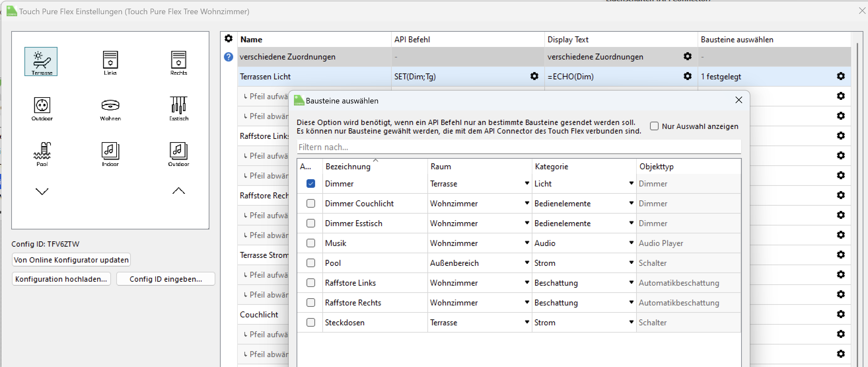Click the Filtern nach search field

point(518,147)
